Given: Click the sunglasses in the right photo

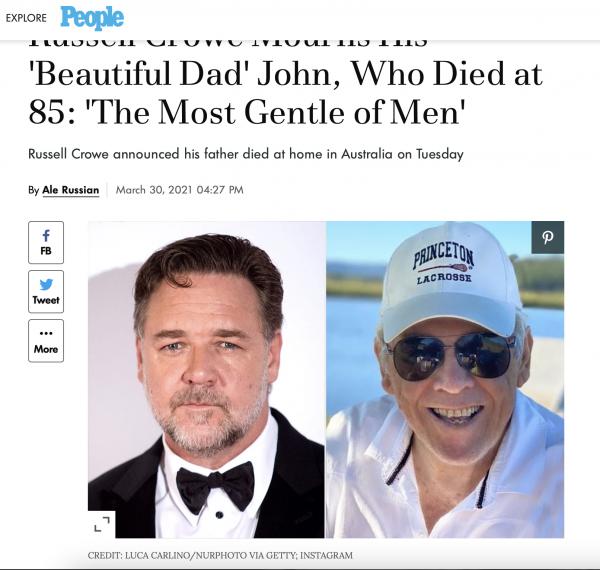Looking at the screenshot, I should pos(451,355).
